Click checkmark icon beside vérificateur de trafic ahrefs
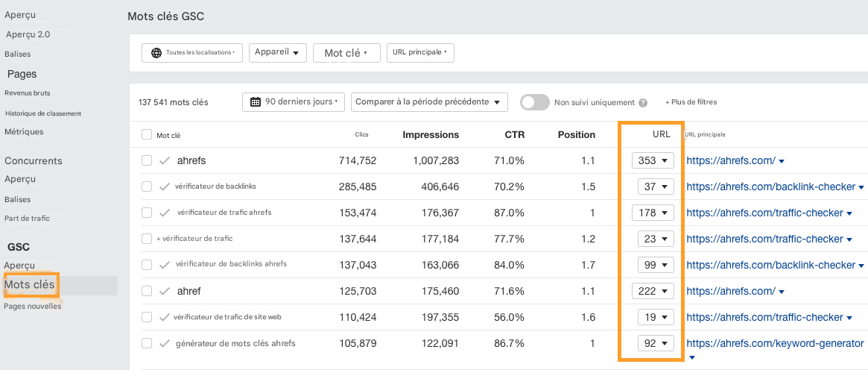This screenshot has width=868, height=370. point(165,213)
